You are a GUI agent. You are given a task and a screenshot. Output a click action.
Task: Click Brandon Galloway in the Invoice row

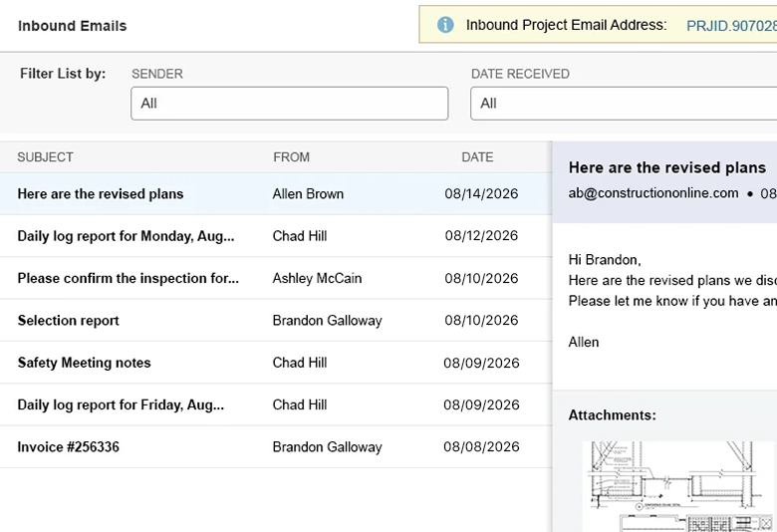[327, 447]
